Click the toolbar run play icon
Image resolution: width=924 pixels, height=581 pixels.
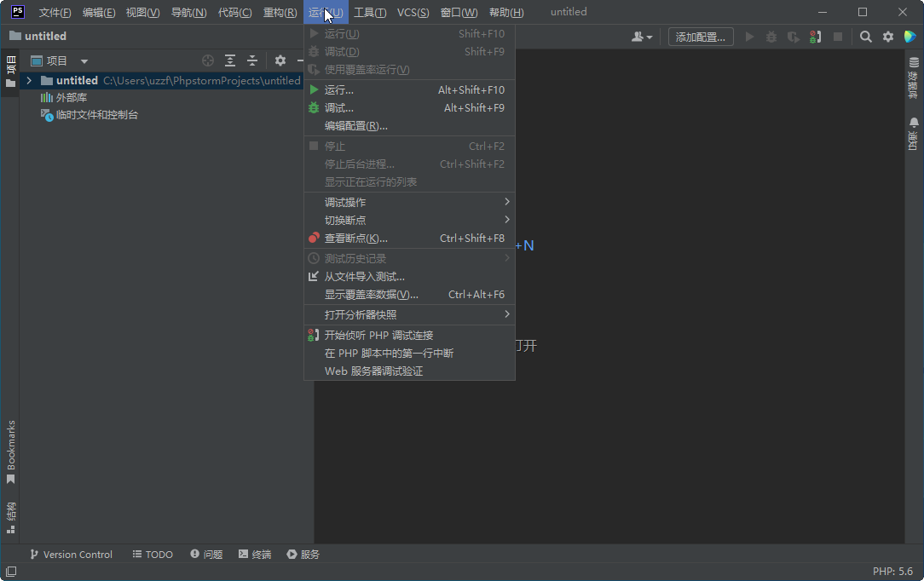[x=749, y=37]
